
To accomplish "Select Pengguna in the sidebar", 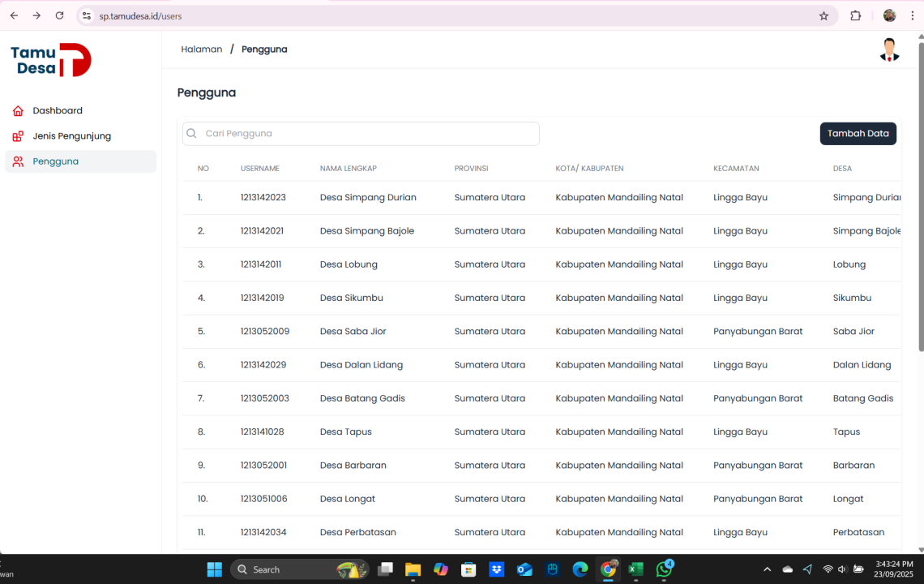I will (55, 161).
